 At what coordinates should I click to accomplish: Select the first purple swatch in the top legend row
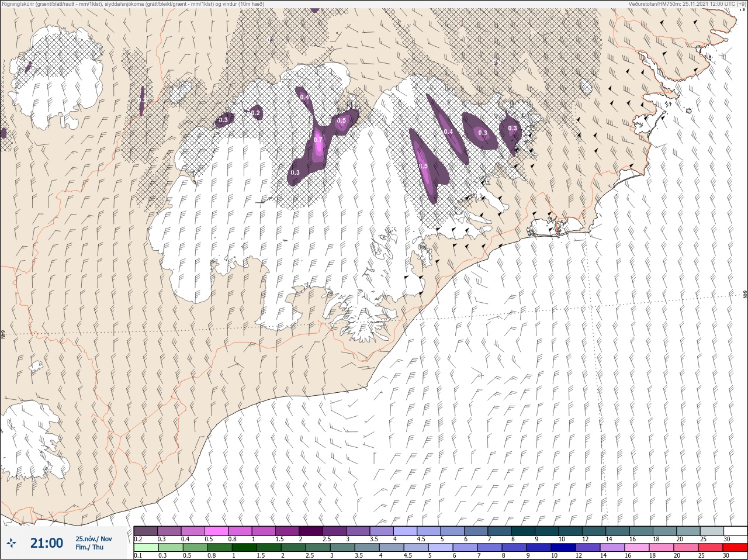[x=146, y=531]
